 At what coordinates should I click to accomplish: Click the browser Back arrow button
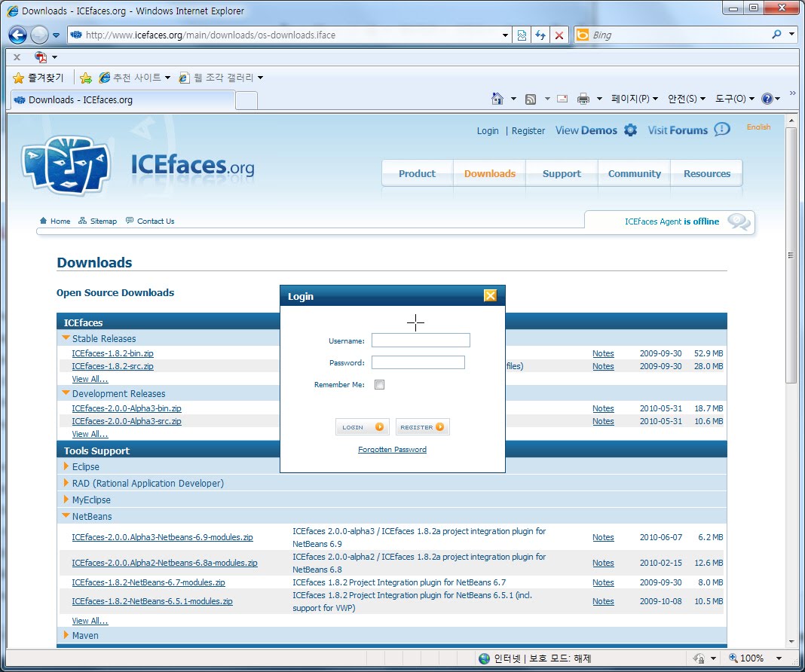[18, 35]
